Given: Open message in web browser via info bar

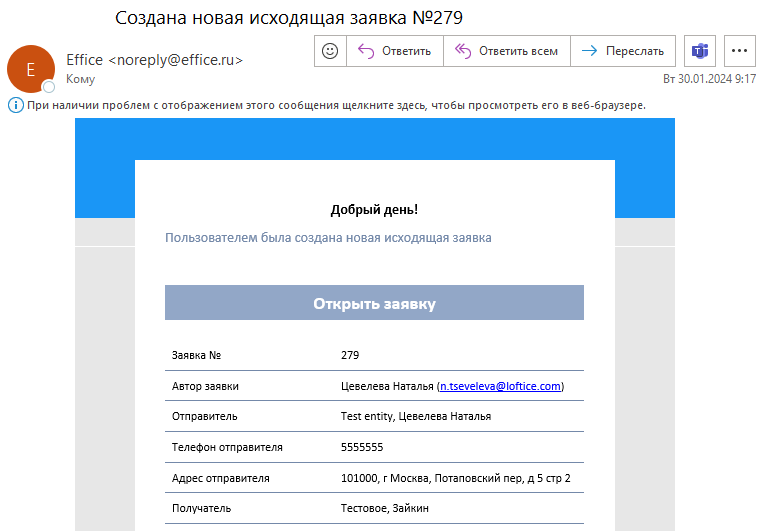Looking at the screenshot, I should pos(335,105).
